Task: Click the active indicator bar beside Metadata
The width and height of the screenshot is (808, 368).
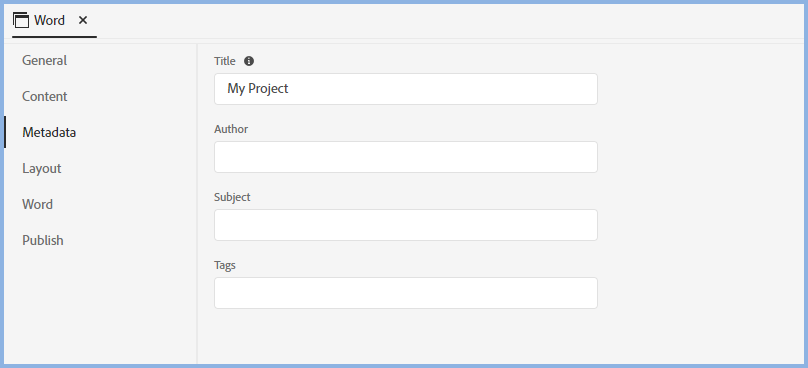Action: 5,132
